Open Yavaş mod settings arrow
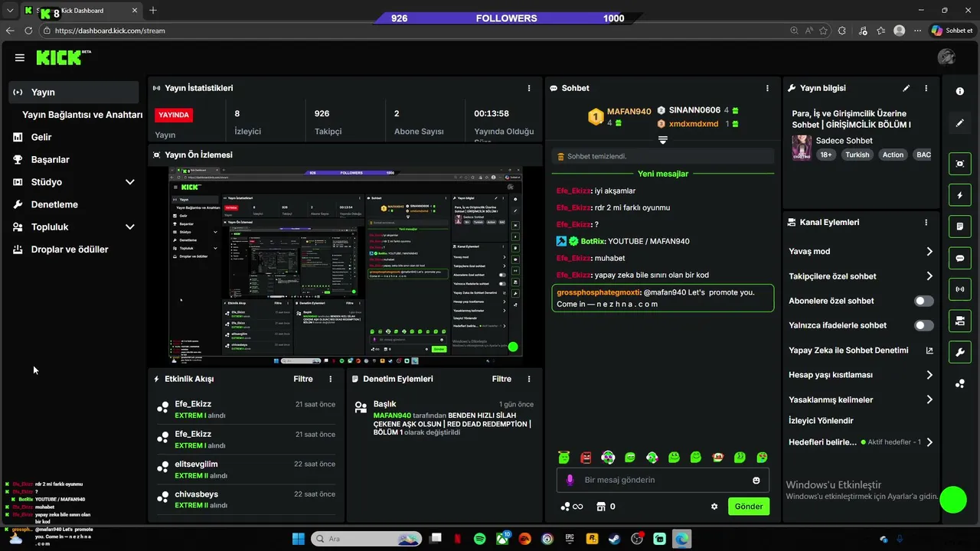 click(929, 252)
